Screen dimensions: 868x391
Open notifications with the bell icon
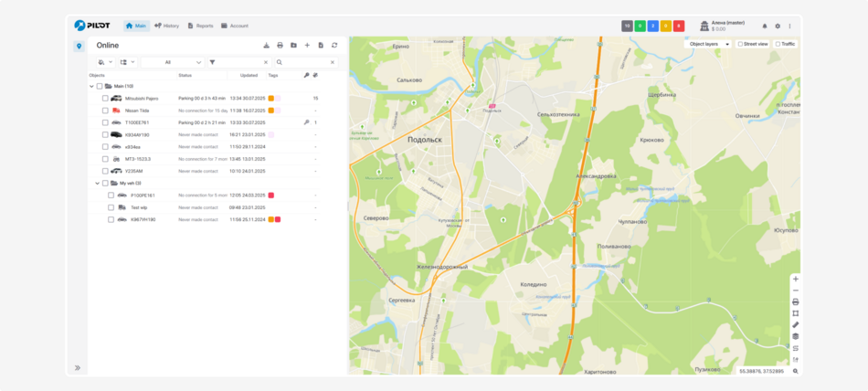click(765, 26)
